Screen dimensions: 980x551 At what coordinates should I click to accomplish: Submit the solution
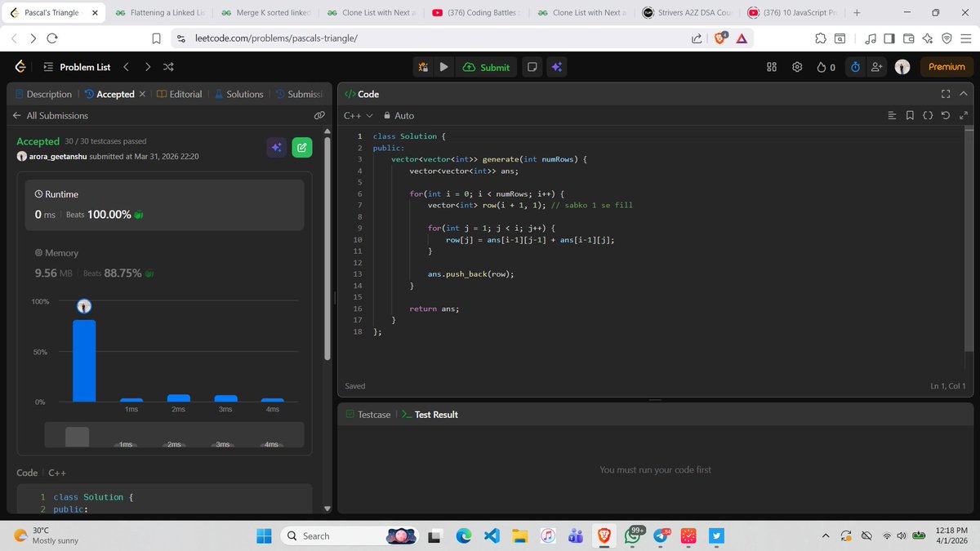pos(487,68)
